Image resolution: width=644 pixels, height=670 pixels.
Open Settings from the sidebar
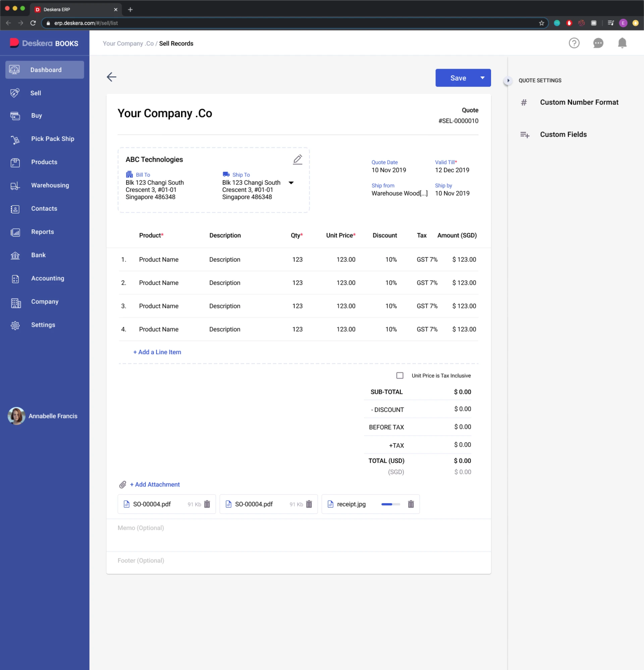pos(43,325)
